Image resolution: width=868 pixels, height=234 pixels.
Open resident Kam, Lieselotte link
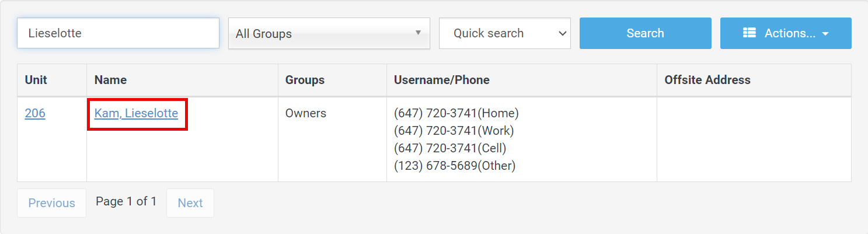[x=136, y=113]
